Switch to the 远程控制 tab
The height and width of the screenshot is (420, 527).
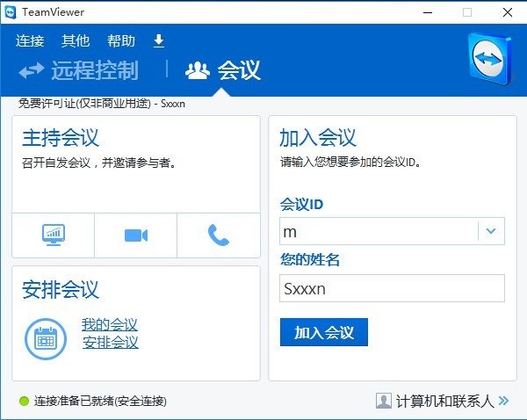coord(79,70)
